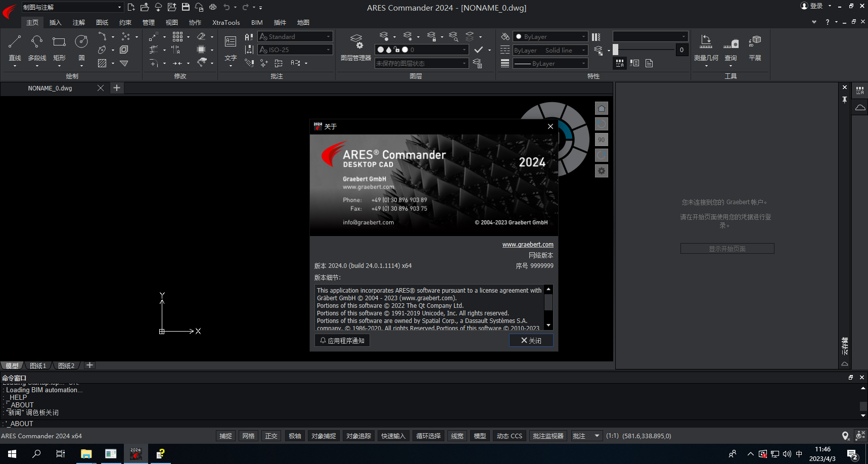The height and width of the screenshot is (464, 868).
Task: Open the unsaved layer state (未保存的图层状态) dropdown
Action: 422,63
